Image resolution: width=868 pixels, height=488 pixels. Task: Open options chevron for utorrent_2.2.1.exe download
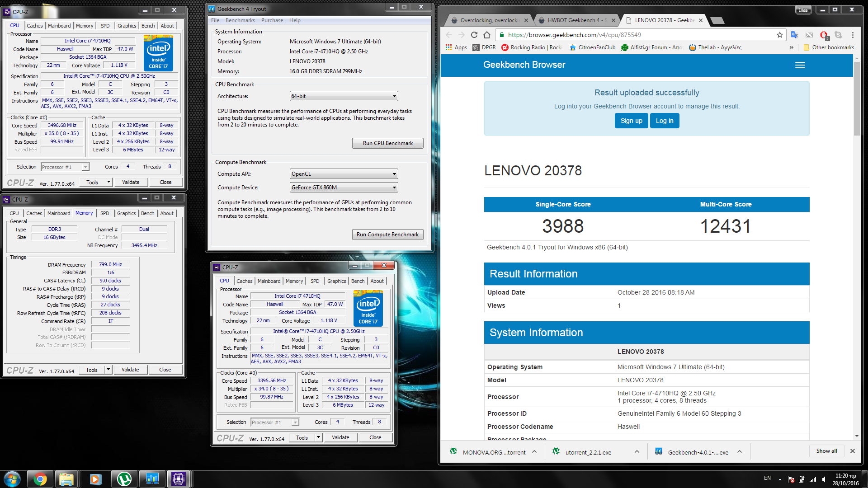pyautogui.click(x=637, y=451)
